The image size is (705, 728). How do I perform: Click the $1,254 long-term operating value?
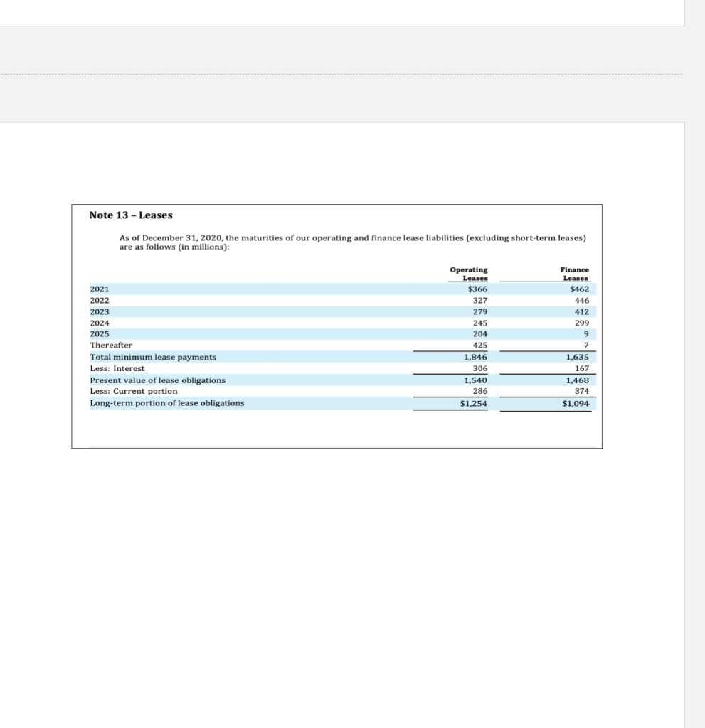coord(475,404)
